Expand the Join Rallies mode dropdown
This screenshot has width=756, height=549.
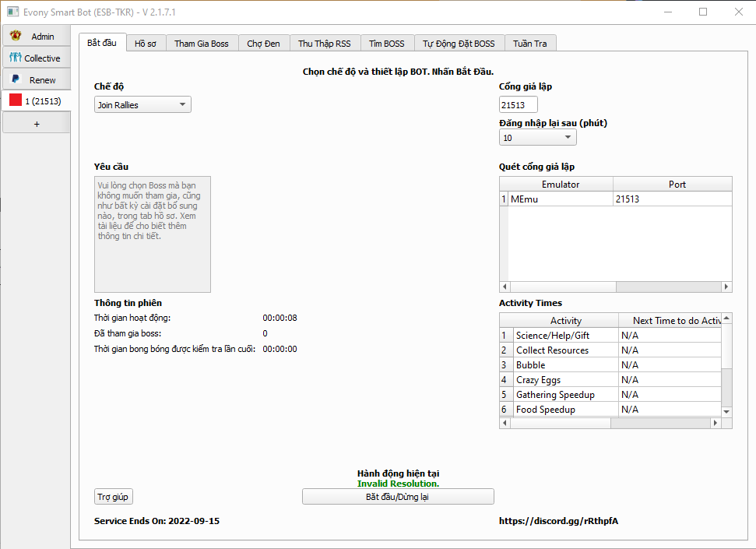pos(142,105)
